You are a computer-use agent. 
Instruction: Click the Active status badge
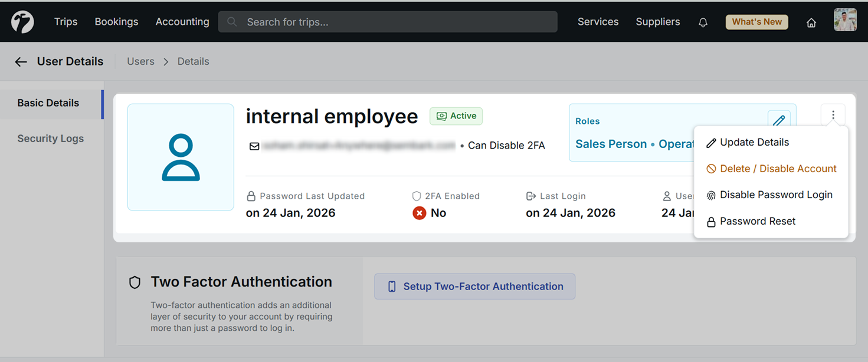point(456,116)
